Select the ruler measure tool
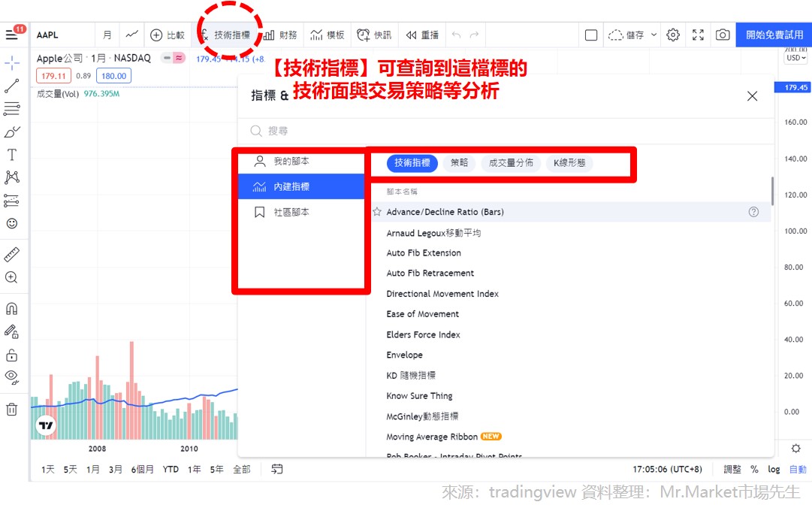The image size is (812, 511). 12,255
